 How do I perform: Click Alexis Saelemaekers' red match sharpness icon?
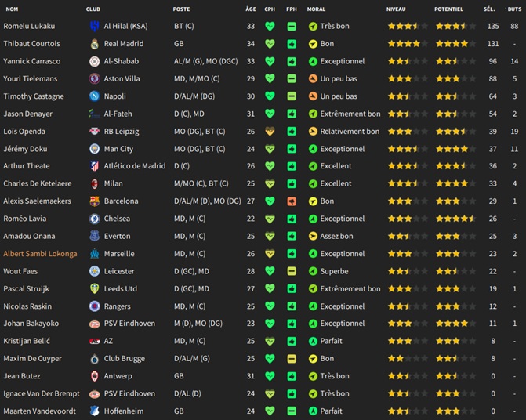[292, 201]
